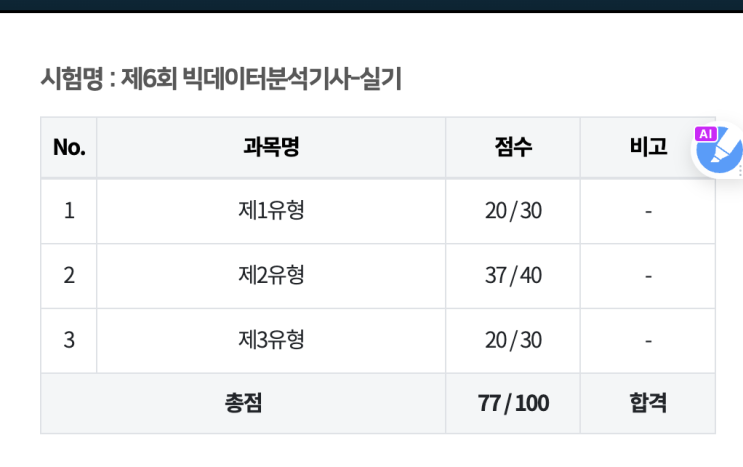Screen dimensions: 743x467
Task: Click the No. column header
Action: tap(69, 147)
